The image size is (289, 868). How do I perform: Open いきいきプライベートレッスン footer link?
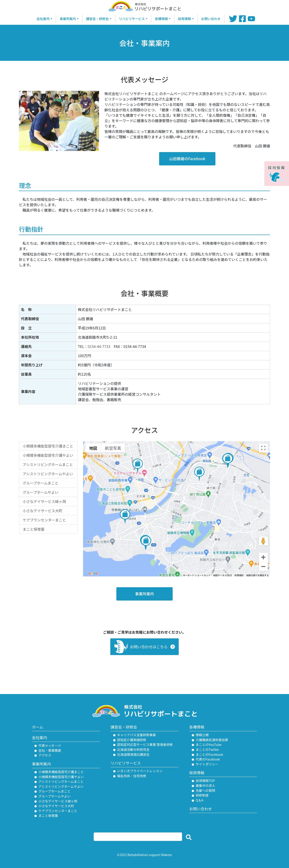pyautogui.click(x=140, y=771)
